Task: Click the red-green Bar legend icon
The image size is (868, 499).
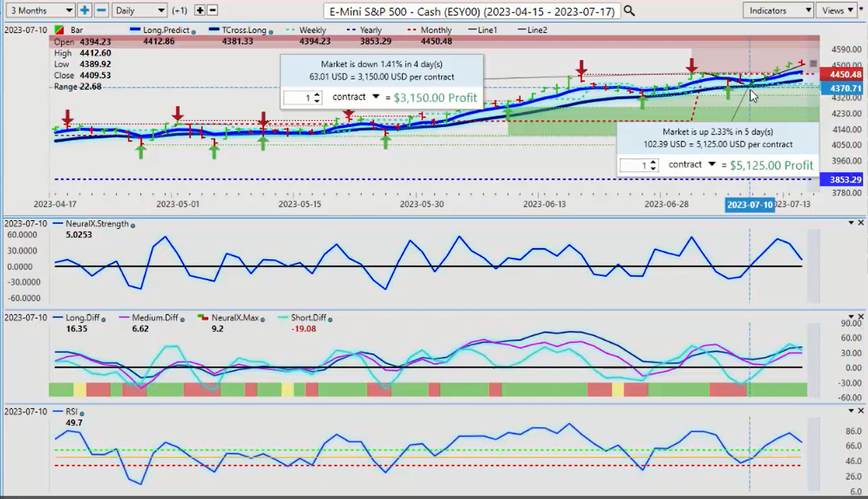Action: click(x=59, y=30)
